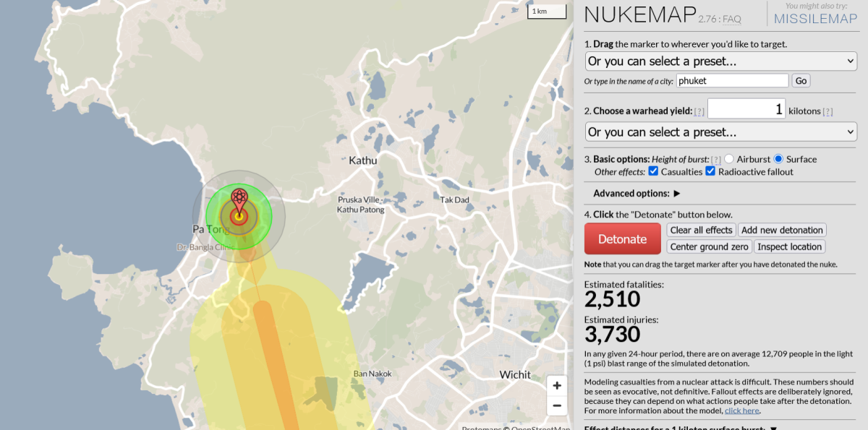Image resolution: width=868 pixels, height=430 pixels.
Task: Follow the 'click here' model info link
Action: pyautogui.click(x=742, y=410)
